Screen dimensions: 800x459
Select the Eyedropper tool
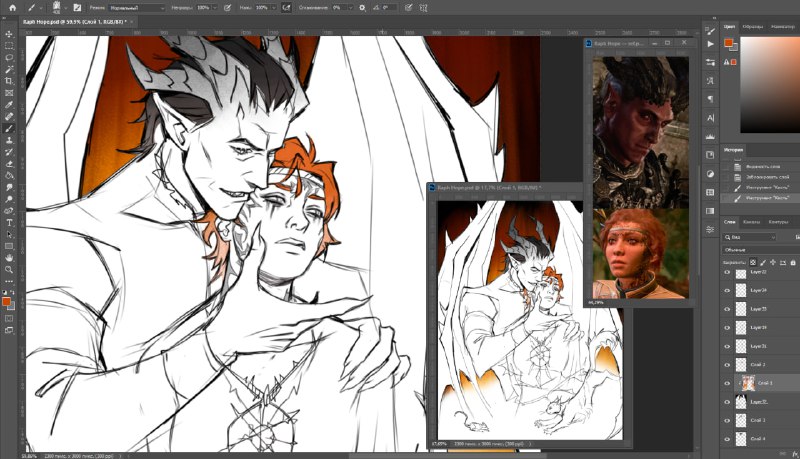point(9,105)
